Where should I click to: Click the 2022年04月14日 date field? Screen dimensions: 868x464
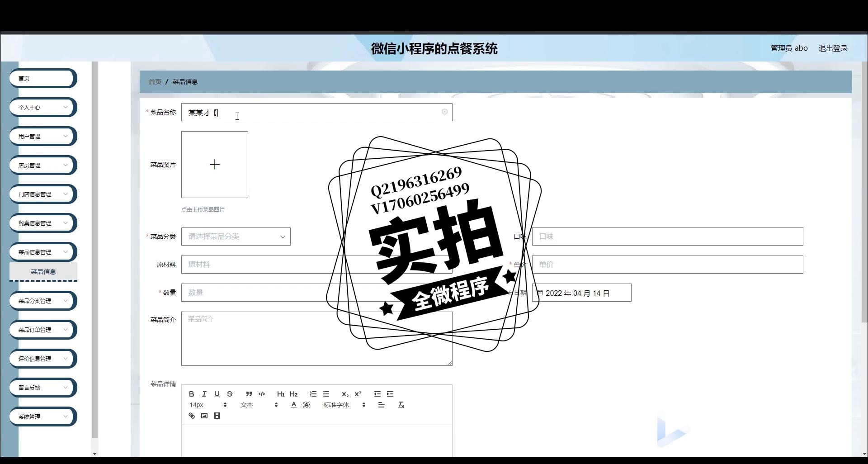pyautogui.click(x=582, y=293)
